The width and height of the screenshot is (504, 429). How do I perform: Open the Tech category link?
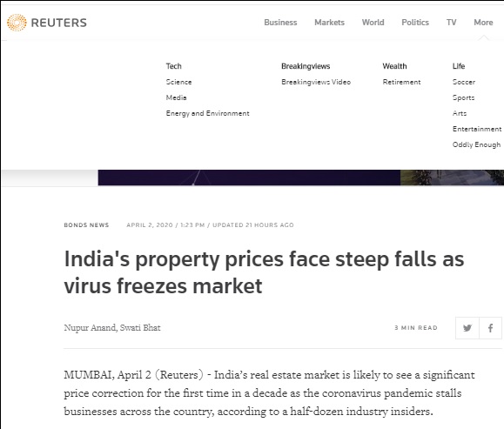click(173, 66)
